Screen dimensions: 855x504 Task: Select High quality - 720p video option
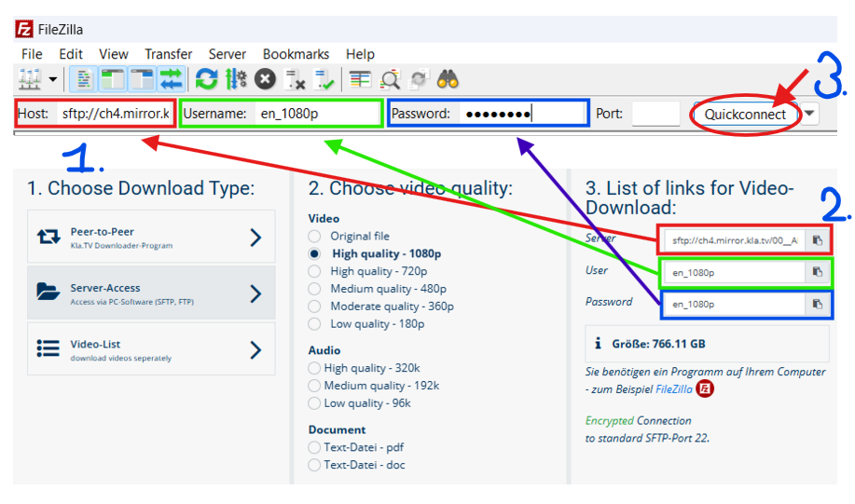pos(314,271)
